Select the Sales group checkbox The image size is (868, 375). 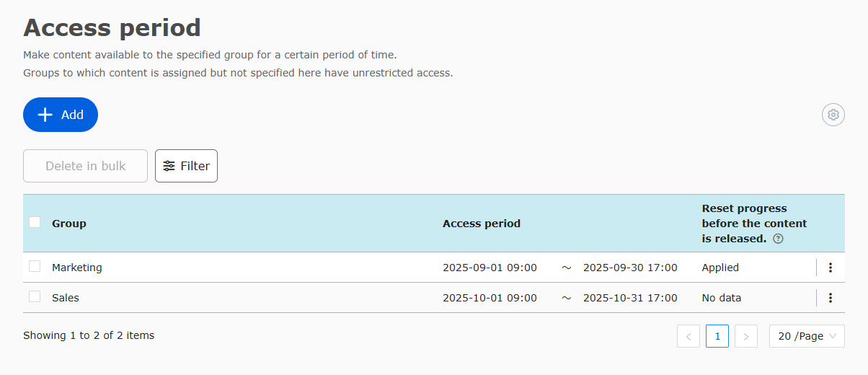[35, 297]
